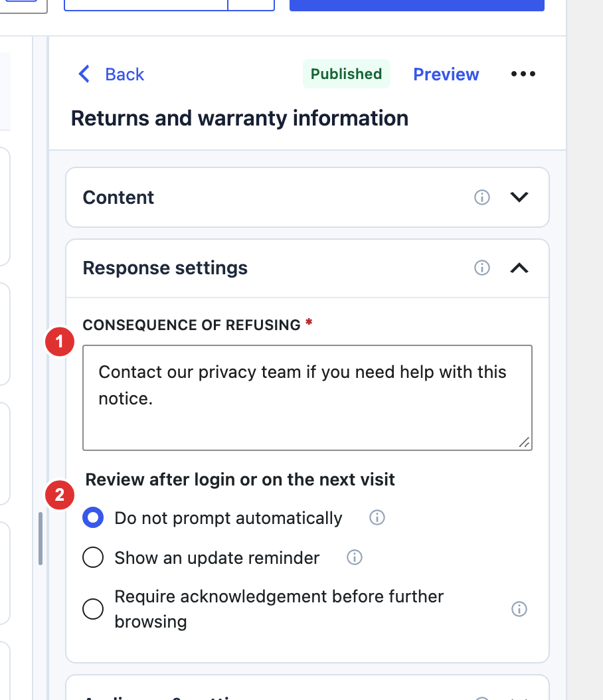The image size is (603, 700).
Task: Open the Preview link
Action: click(x=446, y=74)
